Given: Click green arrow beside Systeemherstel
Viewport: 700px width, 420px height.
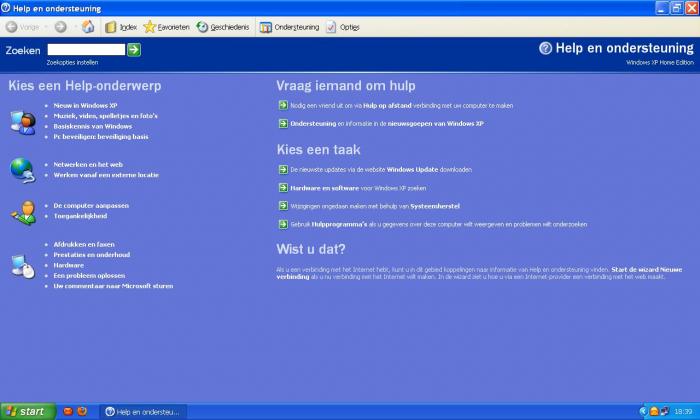Looking at the screenshot, I should 283,206.
